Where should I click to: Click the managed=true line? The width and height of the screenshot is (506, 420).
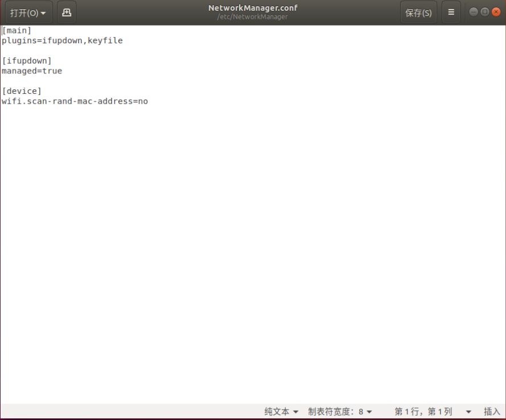[32, 71]
